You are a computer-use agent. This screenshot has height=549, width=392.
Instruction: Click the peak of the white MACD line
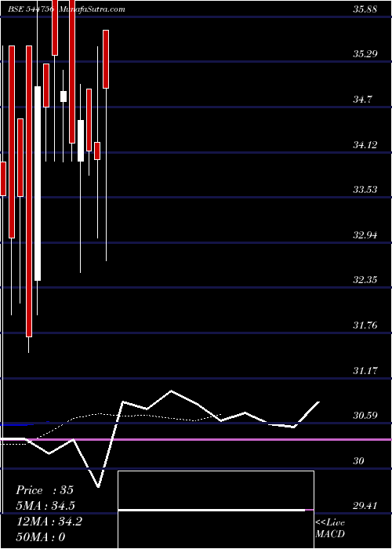point(171,391)
